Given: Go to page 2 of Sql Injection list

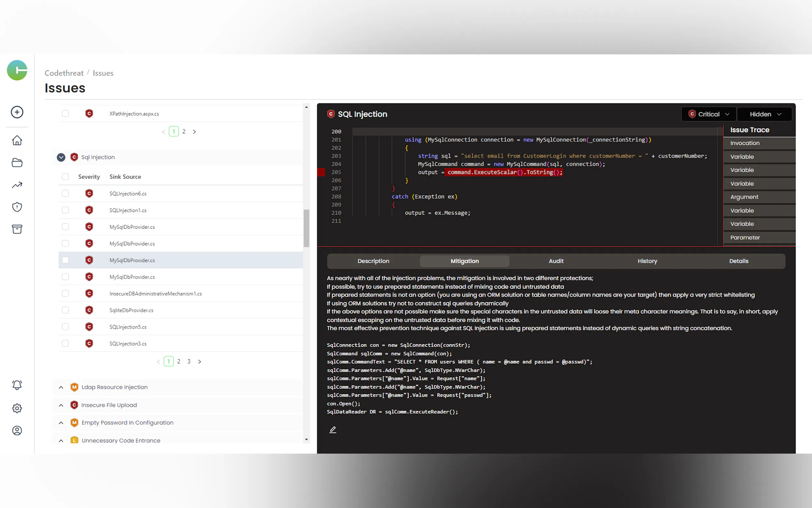Looking at the screenshot, I should click(x=179, y=361).
